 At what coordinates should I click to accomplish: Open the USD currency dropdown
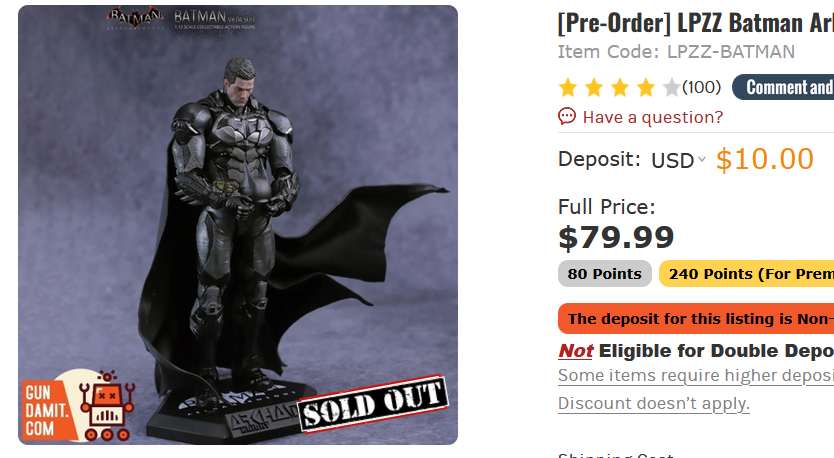pyautogui.click(x=678, y=160)
